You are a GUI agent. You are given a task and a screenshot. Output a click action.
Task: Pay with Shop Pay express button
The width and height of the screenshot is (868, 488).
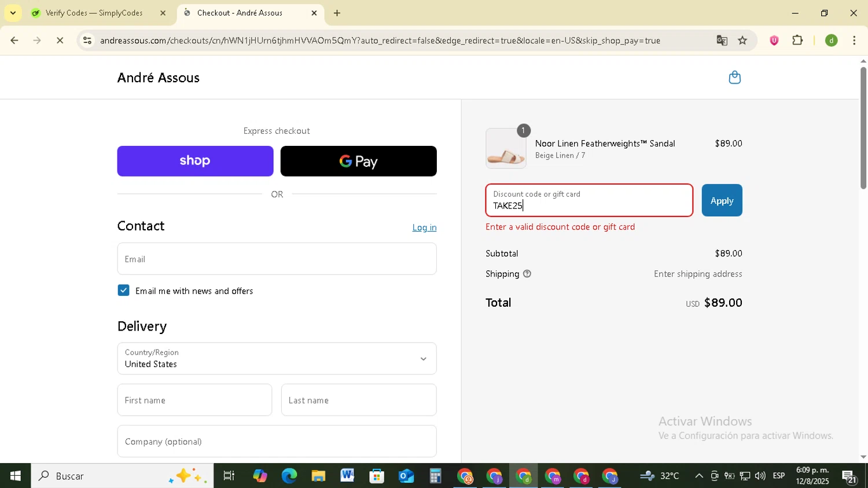point(195,161)
